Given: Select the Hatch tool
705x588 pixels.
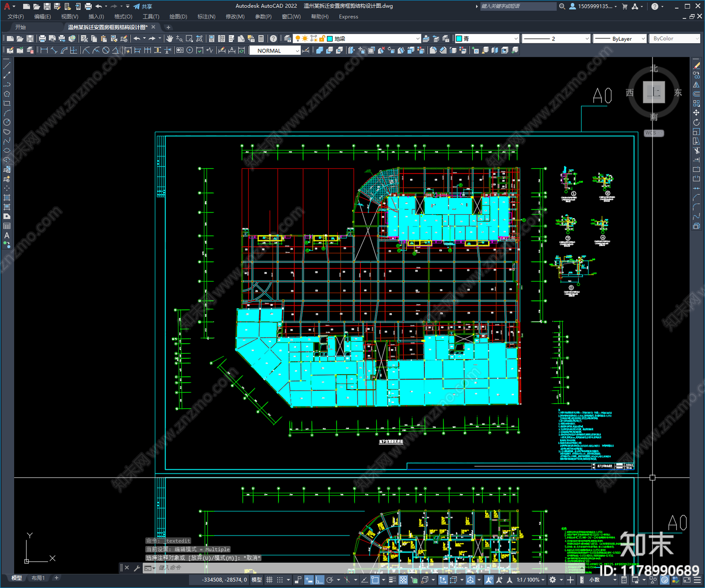Looking at the screenshot, I should (x=7, y=197).
